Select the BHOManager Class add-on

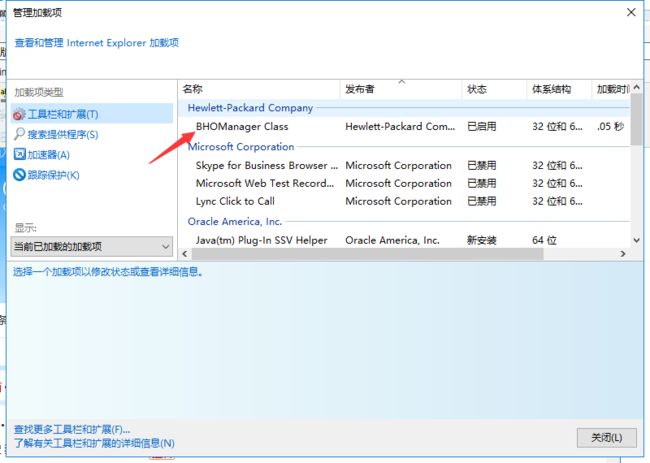click(x=242, y=126)
